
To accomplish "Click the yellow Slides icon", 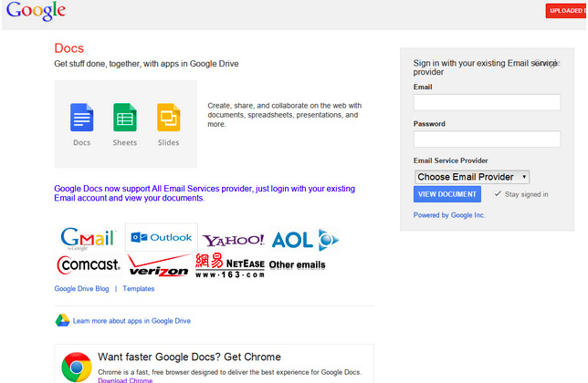I will (168, 118).
